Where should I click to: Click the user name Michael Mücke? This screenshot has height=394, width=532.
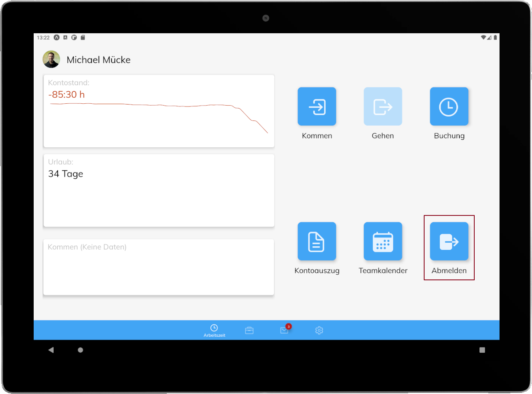tap(99, 60)
